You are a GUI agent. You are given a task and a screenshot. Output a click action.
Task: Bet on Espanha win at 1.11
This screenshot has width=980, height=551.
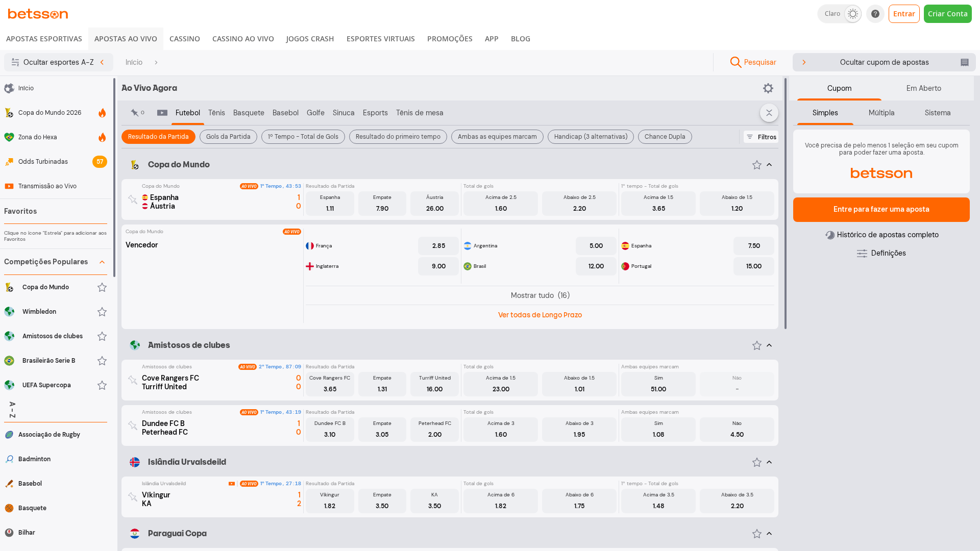click(x=330, y=204)
